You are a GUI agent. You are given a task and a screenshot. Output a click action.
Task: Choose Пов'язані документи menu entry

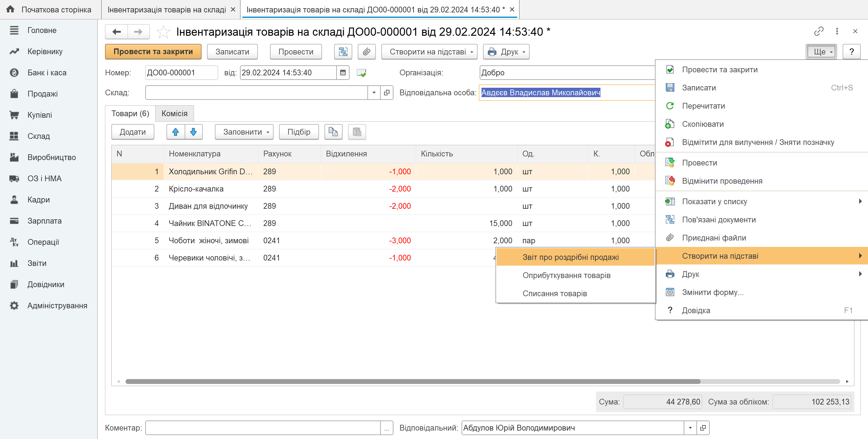coord(762,220)
